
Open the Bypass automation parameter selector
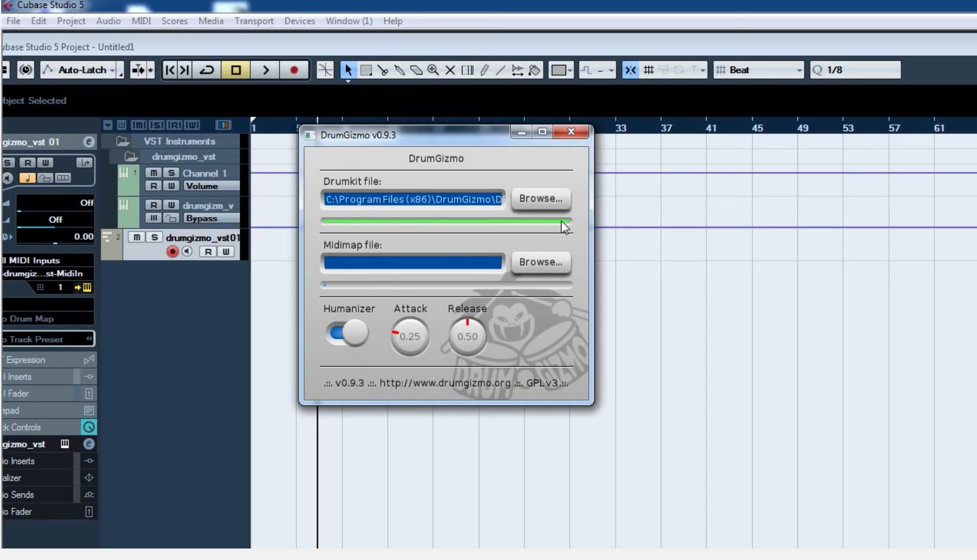pyautogui.click(x=211, y=218)
